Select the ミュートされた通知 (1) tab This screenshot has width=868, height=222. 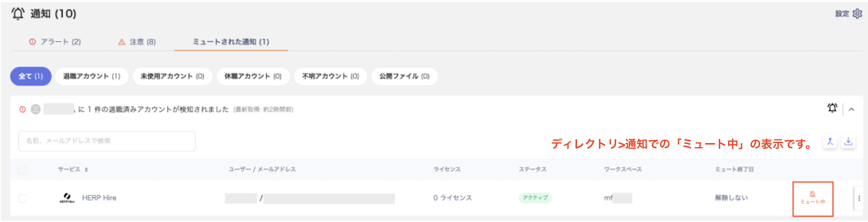pyautogui.click(x=231, y=42)
